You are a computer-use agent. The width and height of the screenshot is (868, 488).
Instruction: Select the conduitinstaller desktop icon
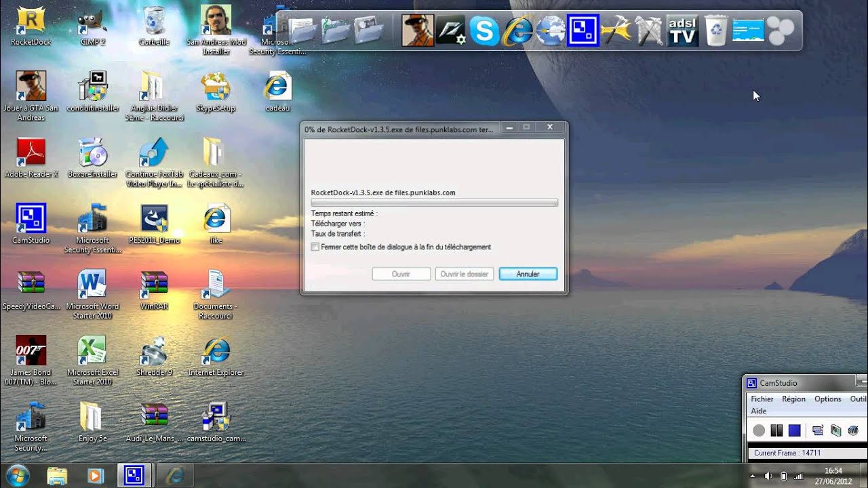(x=93, y=91)
